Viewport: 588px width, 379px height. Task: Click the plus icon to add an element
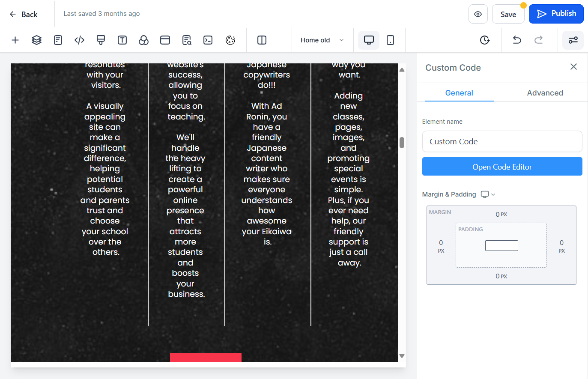click(x=15, y=40)
